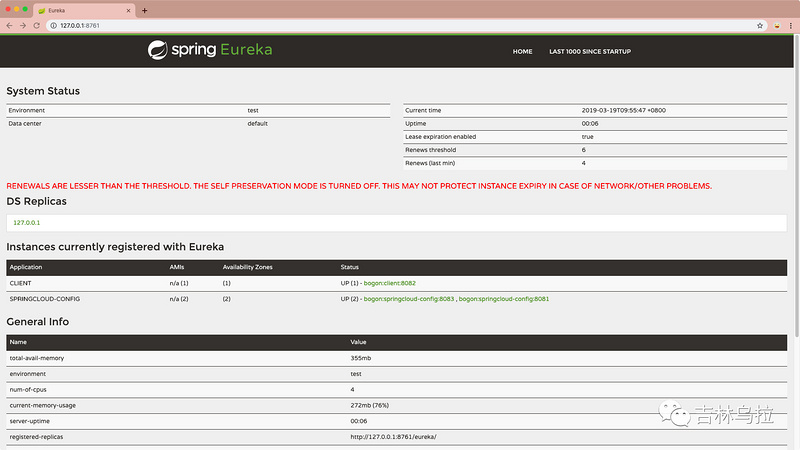
Task: Open the 127.0.0.1 DS replica link
Action: coord(27,223)
